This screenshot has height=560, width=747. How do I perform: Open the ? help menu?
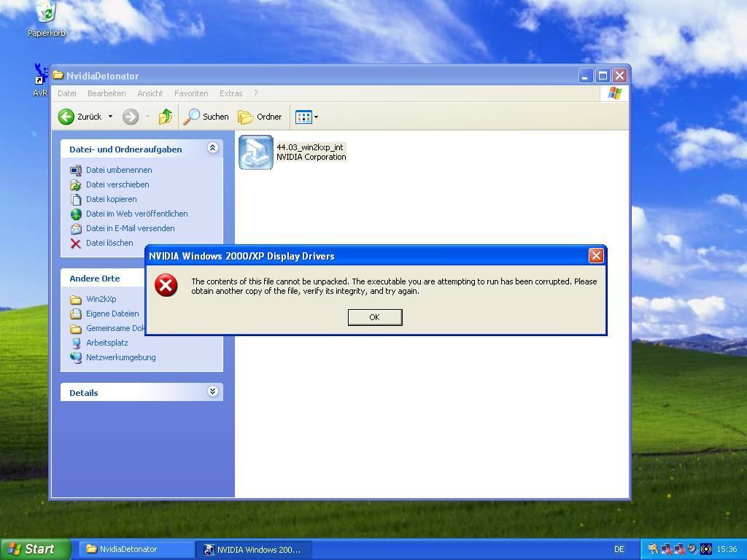tap(256, 93)
